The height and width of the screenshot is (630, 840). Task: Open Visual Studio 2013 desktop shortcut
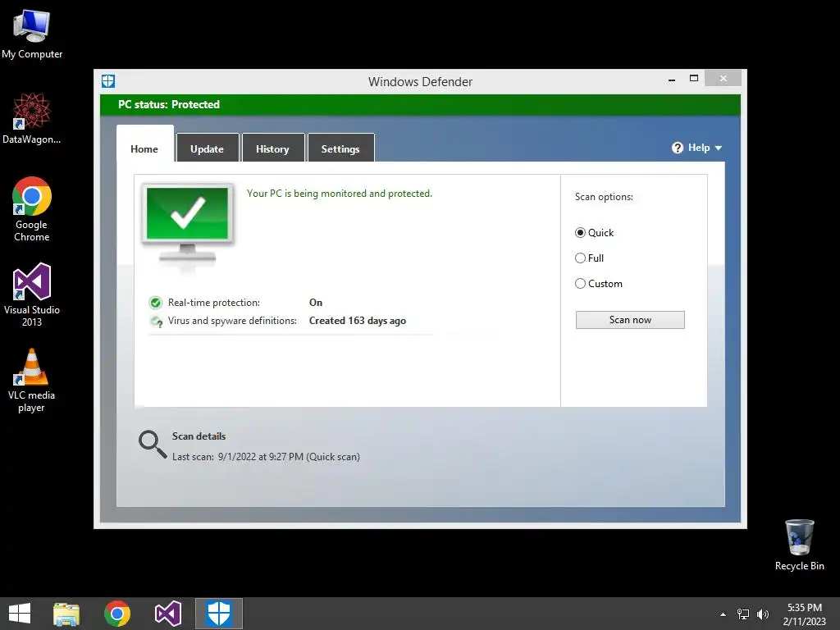[32, 294]
